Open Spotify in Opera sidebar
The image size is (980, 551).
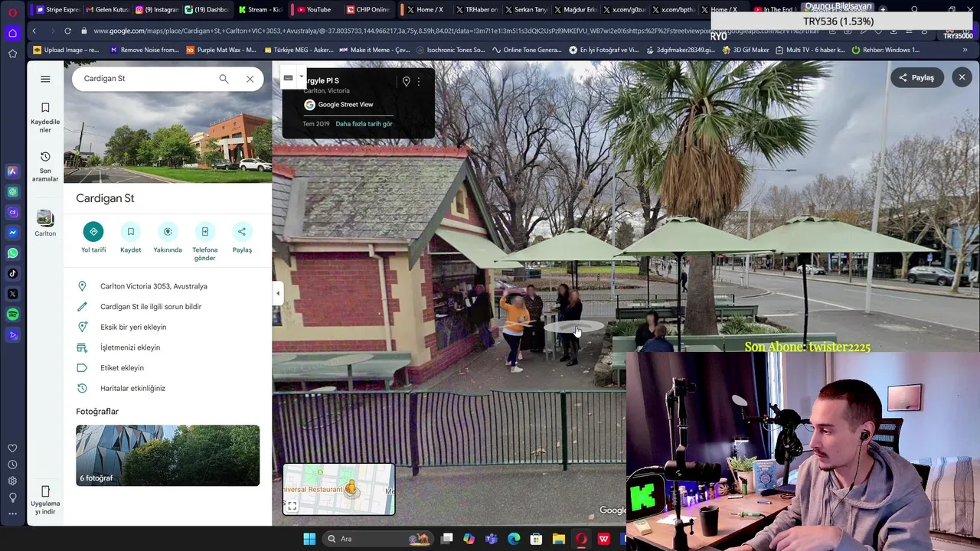(x=12, y=315)
